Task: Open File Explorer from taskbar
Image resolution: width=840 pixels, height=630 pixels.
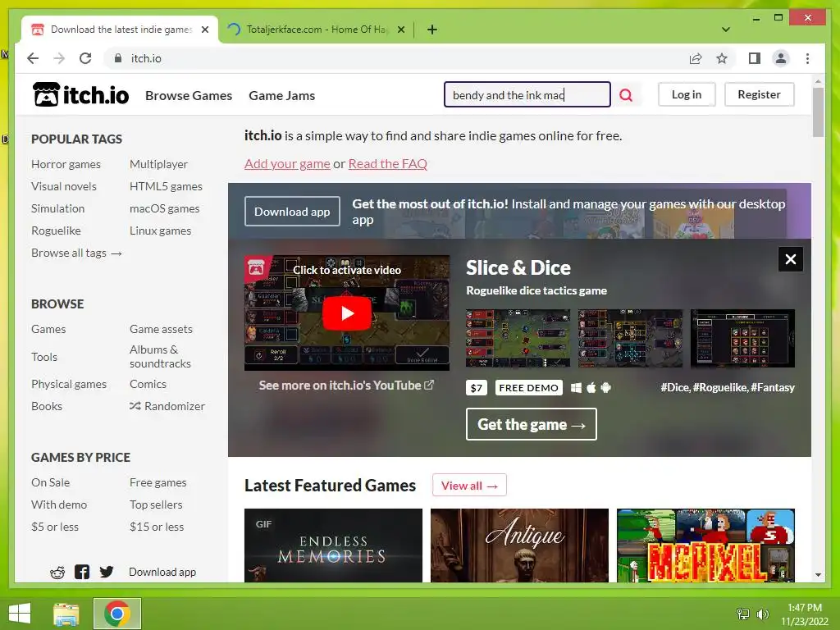Action: click(x=66, y=614)
